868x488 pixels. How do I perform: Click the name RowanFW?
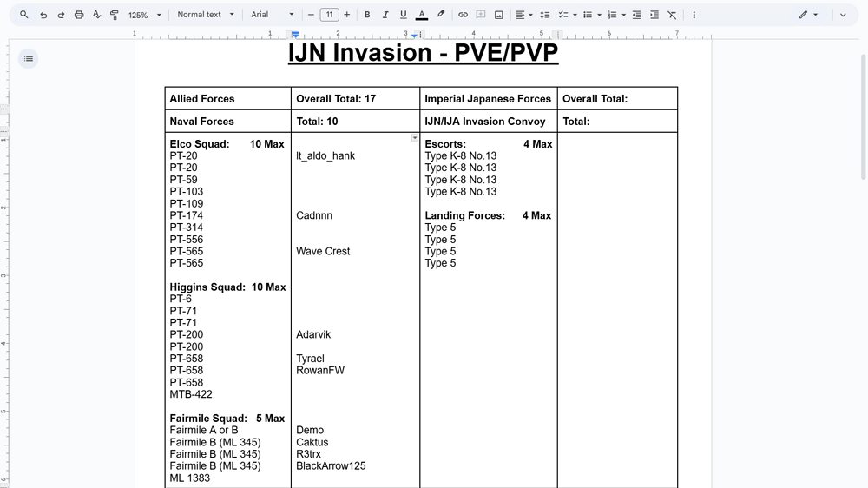320,371
